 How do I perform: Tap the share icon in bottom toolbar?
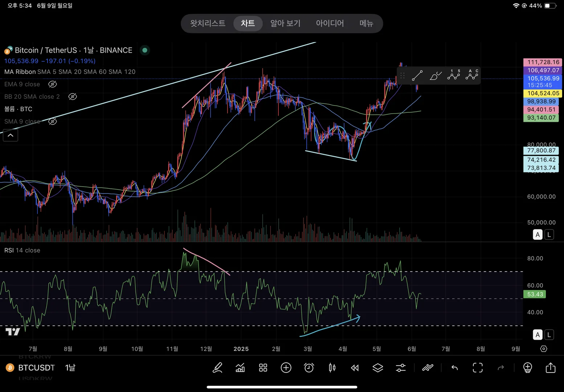pyautogui.click(x=550, y=368)
